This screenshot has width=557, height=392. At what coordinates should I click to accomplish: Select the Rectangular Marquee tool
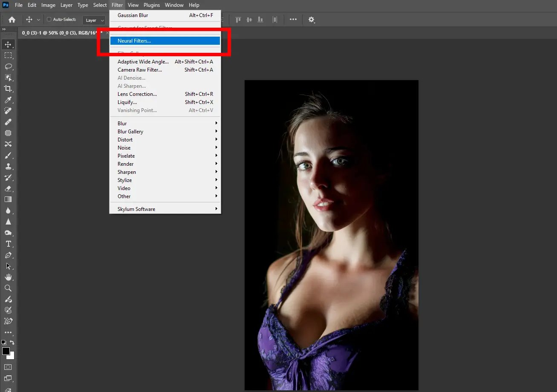pyautogui.click(x=8, y=55)
